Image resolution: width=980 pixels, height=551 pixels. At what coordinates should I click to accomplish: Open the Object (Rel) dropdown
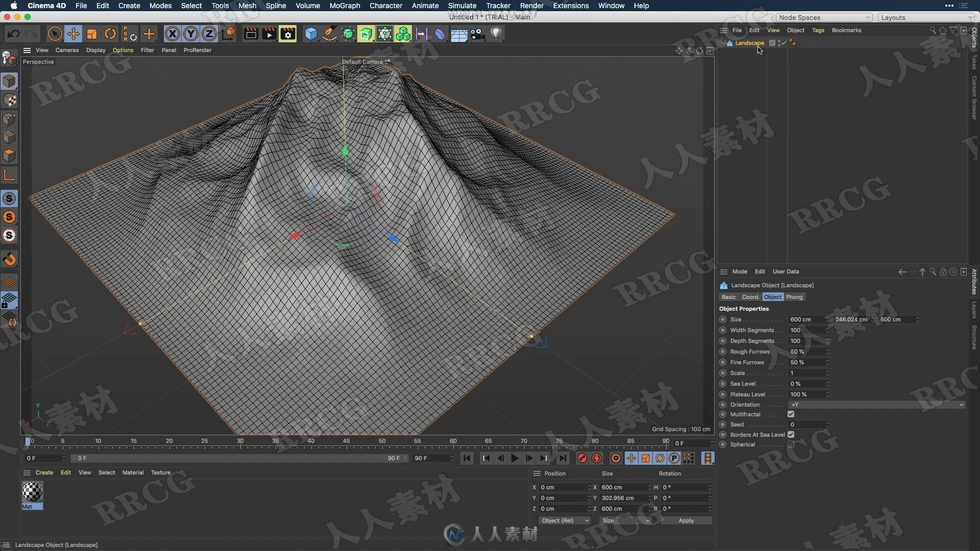(x=565, y=520)
